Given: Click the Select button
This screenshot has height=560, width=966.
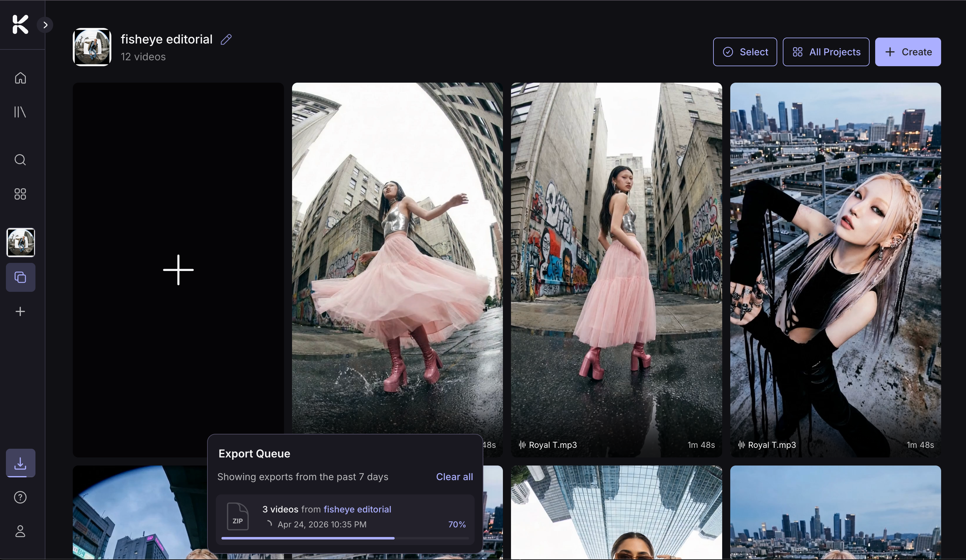Looking at the screenshot, I should tap(745, 52).
